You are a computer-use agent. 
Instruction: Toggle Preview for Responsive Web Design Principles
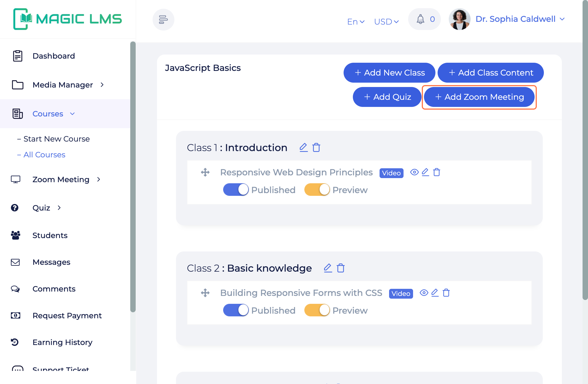pyautogui.click(x=317, y=190)
